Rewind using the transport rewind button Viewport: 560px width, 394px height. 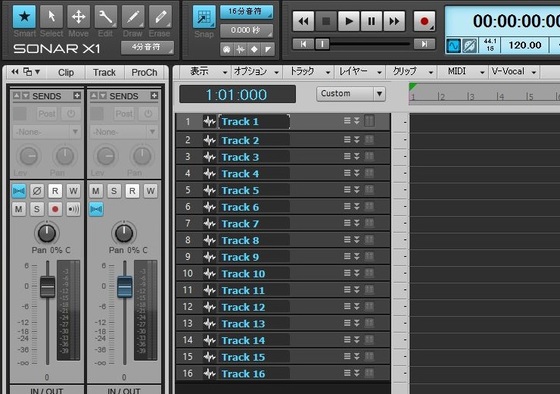(304, 21)
